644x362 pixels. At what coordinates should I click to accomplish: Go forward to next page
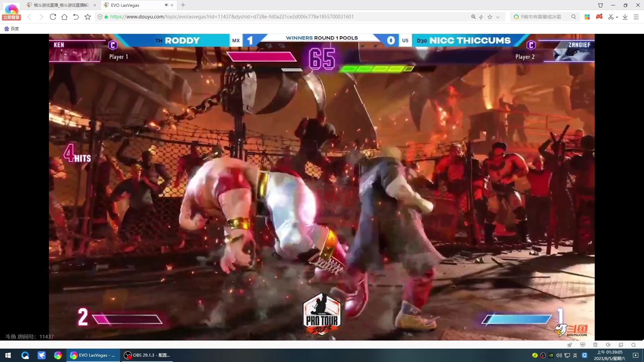41,17
